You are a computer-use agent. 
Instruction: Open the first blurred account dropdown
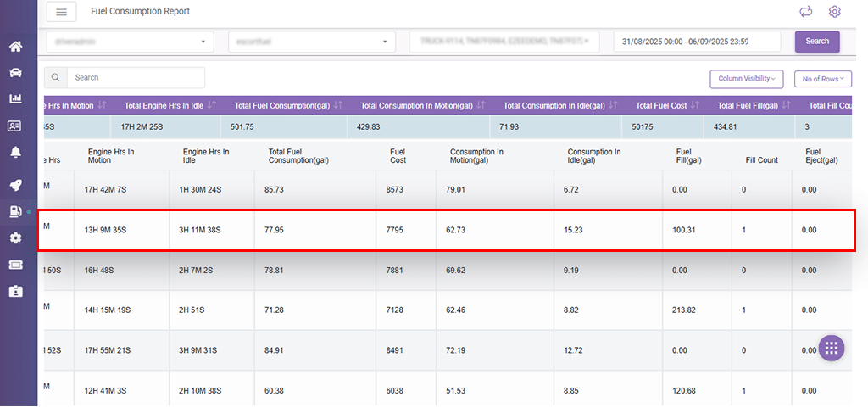131,42
